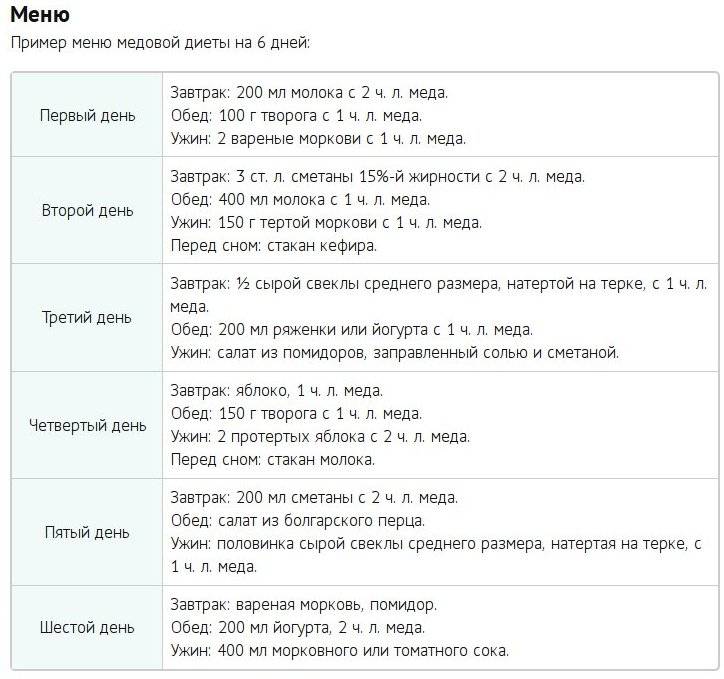Select the 'Третий день' row label
Screen dimensions: 724x679
pyautogui.click(x=87, y=318)
